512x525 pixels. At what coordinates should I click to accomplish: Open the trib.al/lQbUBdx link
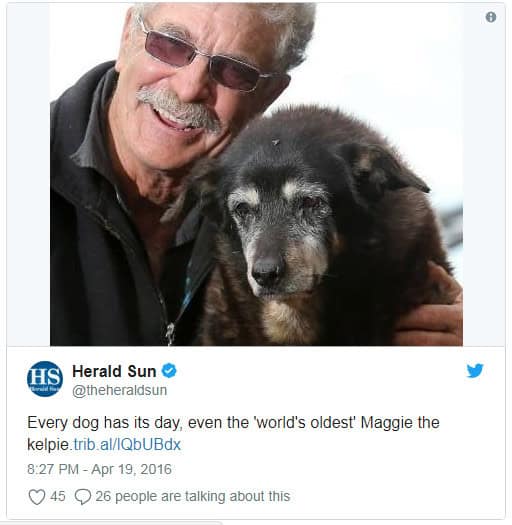point(127,445)
